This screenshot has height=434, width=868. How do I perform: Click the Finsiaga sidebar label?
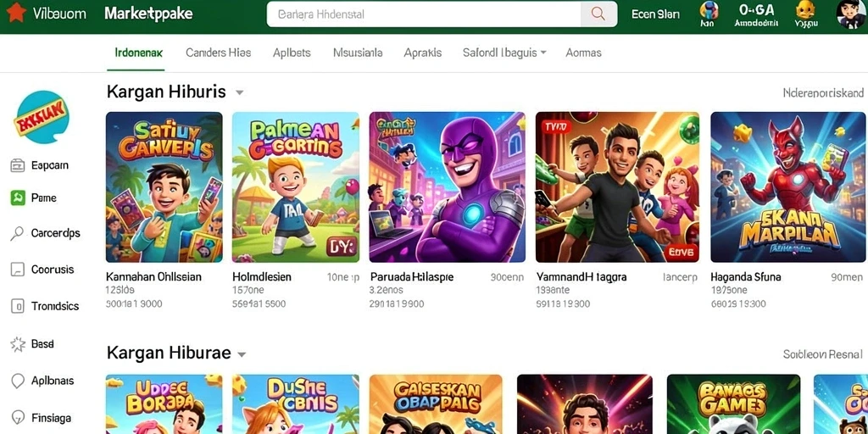tap(51, 418)
